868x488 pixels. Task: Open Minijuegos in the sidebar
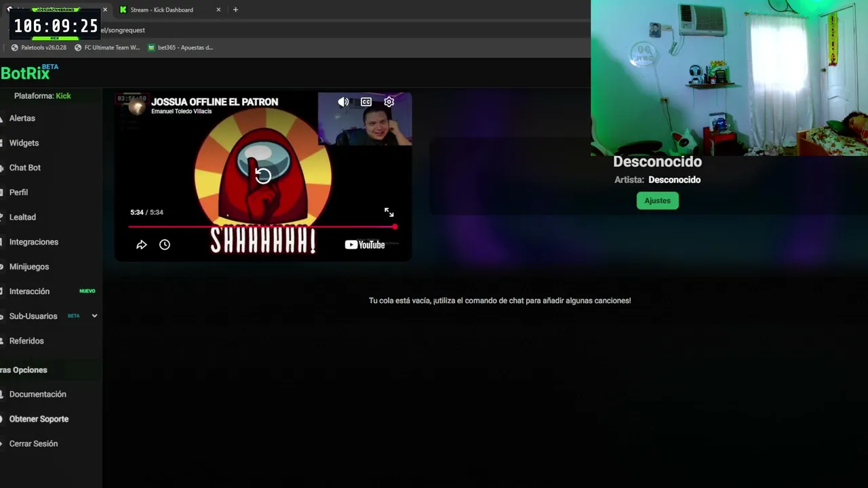tap(29, 266)
